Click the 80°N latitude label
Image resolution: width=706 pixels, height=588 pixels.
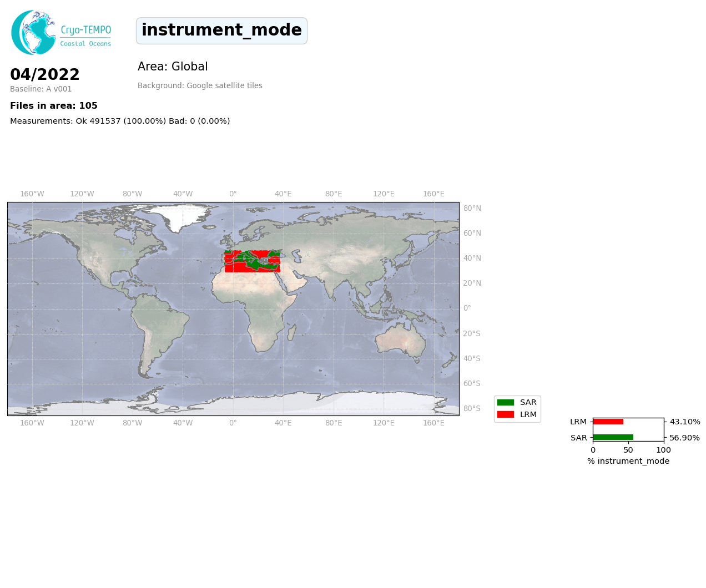tap(472, 209)
